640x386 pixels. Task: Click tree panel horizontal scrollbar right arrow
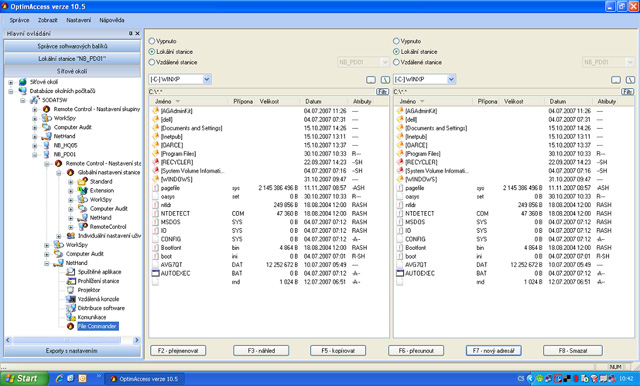click(x=137, y=340)
